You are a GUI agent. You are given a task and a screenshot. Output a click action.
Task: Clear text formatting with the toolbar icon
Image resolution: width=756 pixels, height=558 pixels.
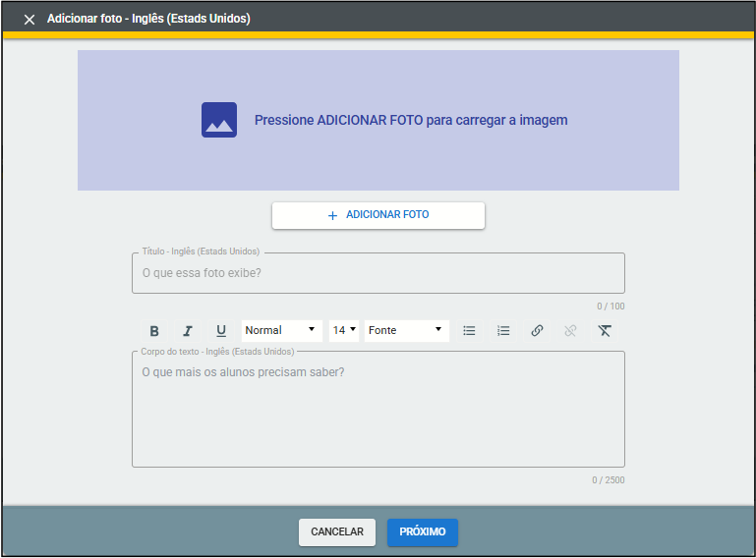coord(605,331)
